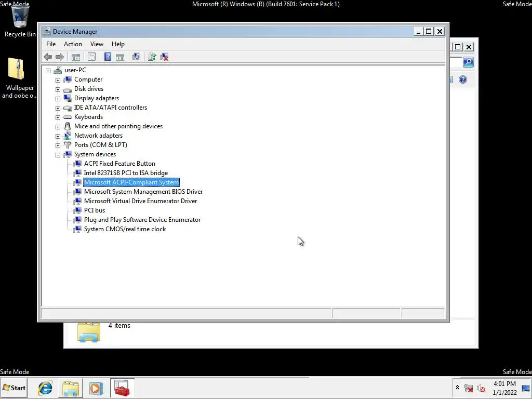Expand Mice and other pointing devices
Image resolution: width=532 pixels, height=399 pixels.
click(x=58, y=127)
